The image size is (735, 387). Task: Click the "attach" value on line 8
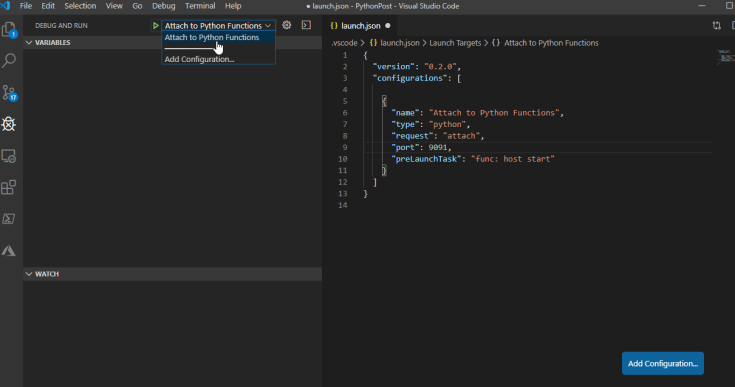461,136
